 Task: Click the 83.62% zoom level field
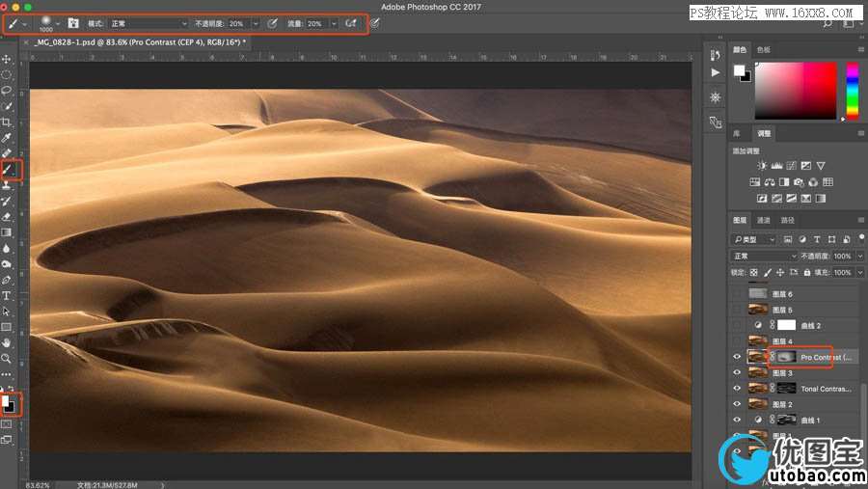tap(37, 485)
